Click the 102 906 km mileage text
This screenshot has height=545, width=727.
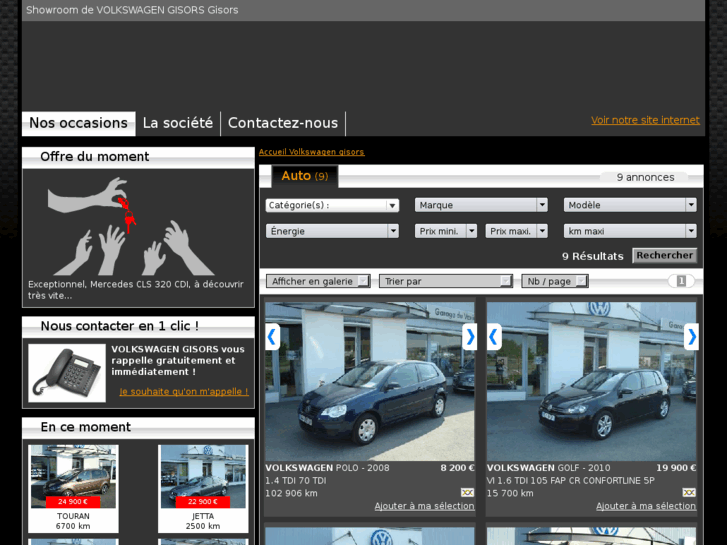[x=291, y=494]
